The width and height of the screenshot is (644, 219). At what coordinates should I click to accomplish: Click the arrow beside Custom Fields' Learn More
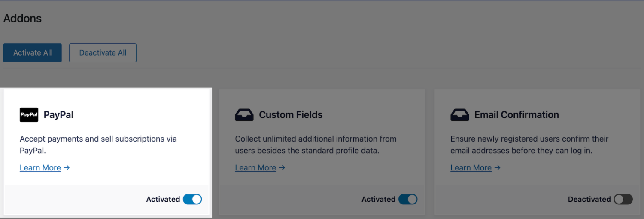coord(282,168)
